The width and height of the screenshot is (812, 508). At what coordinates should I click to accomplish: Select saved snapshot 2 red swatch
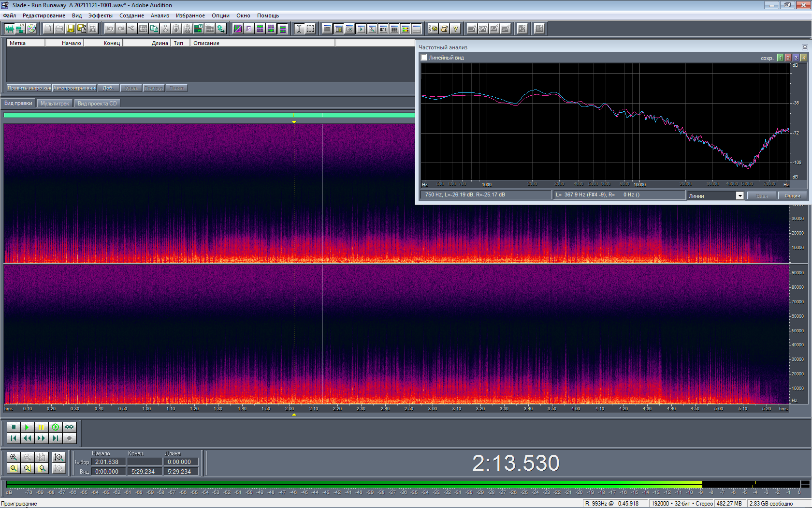point(788,58)
